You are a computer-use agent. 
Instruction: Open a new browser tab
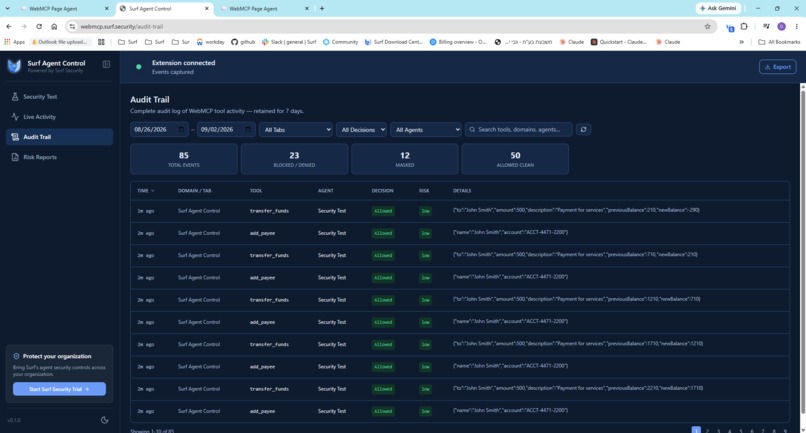coord(322,8)
